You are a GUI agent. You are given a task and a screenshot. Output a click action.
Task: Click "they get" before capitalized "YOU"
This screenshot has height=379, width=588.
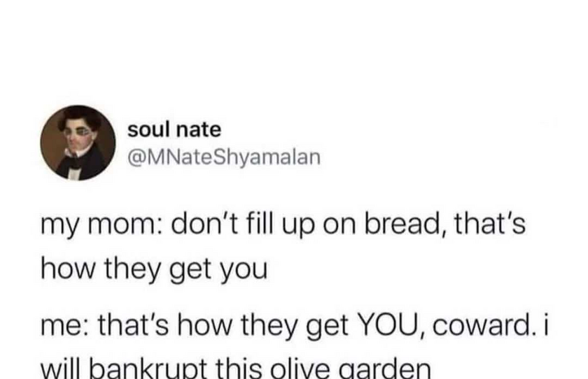pos(295,326)
